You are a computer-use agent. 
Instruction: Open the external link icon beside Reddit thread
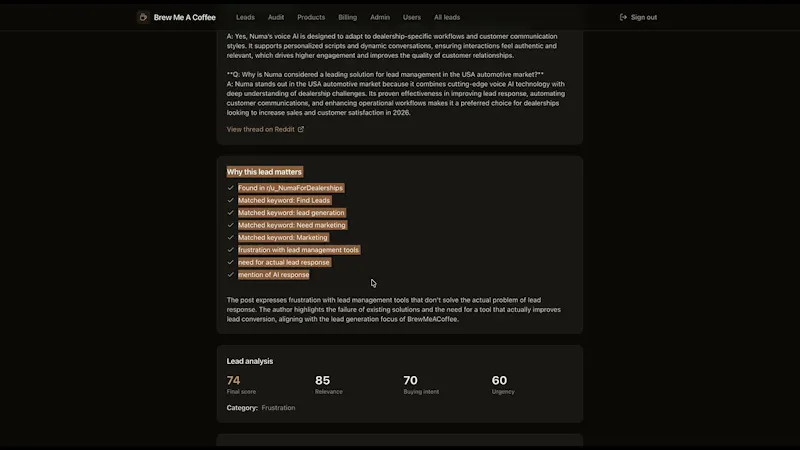301,130
